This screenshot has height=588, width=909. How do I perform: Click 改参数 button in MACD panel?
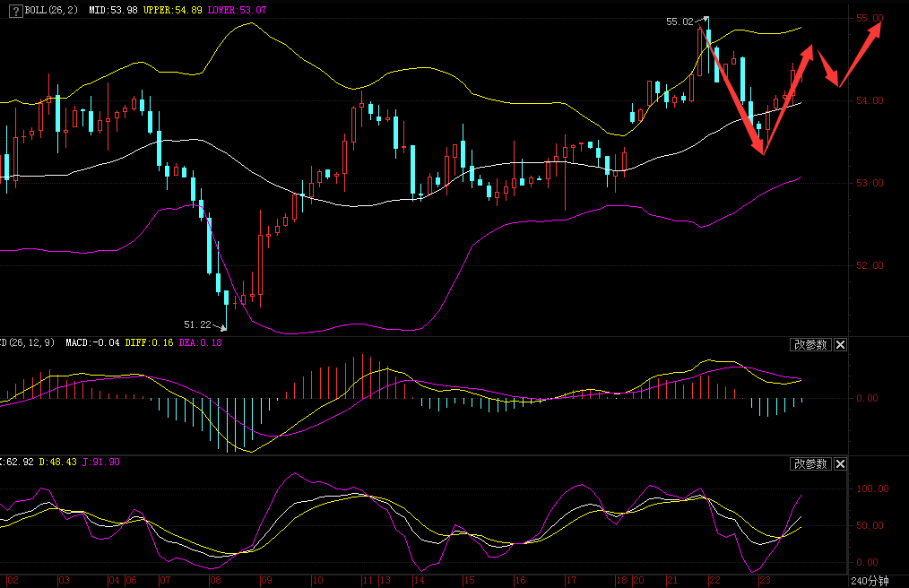(x=810, y=344)
